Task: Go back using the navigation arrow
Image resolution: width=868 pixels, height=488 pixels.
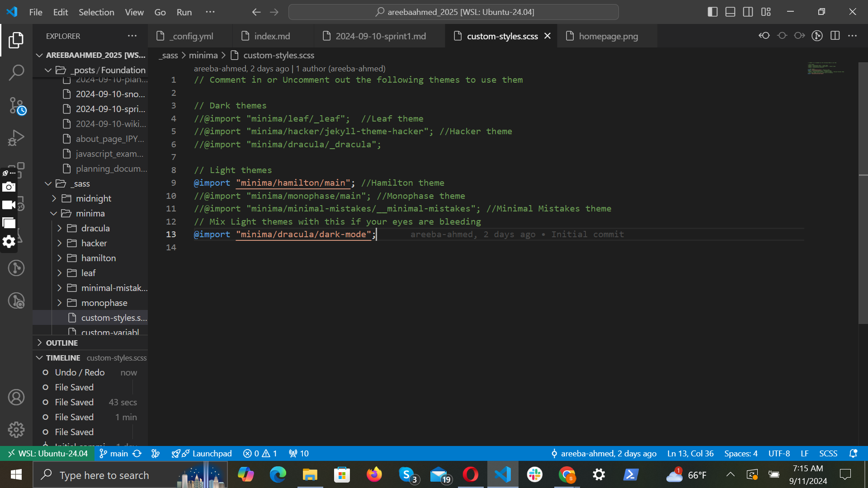Action: tap(256, 12)
